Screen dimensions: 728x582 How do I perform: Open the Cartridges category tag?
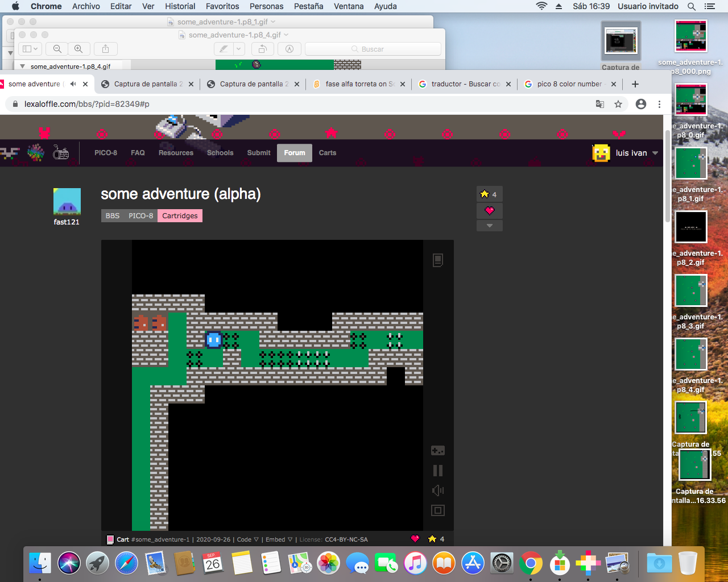(x=180, y=216)
